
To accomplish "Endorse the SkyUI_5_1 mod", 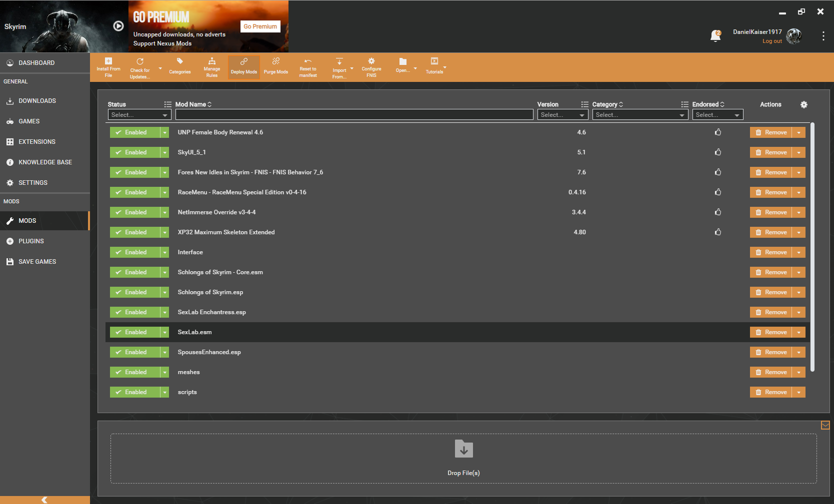I will (718, 152).
